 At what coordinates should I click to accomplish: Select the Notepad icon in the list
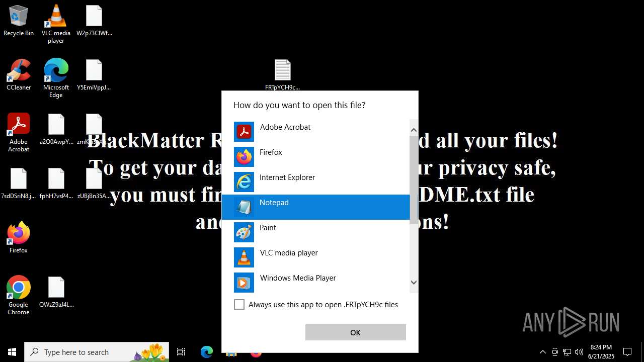click(x=244, y=207)
